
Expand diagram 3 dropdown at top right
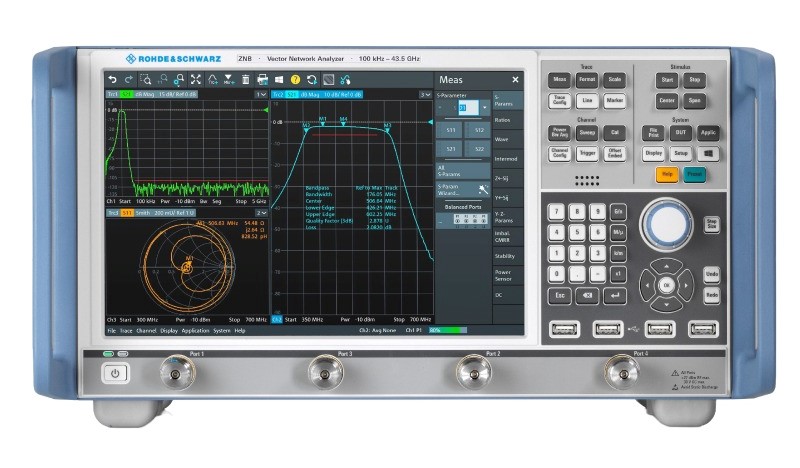(424, 94)
